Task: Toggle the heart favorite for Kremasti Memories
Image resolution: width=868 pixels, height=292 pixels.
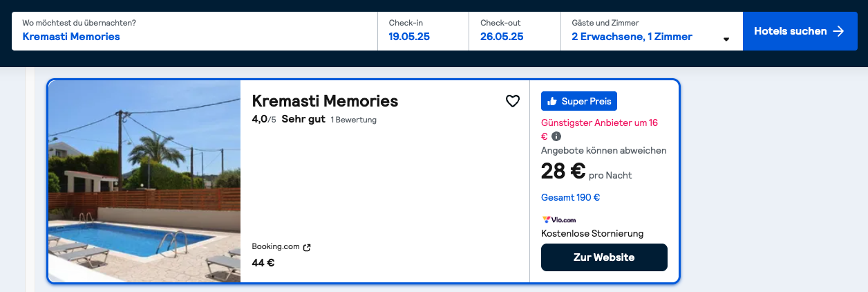Action: tap(512, 101)
